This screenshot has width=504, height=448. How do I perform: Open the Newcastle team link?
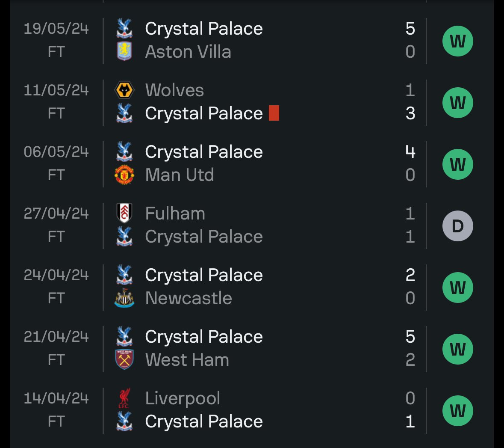pos(189,298)
